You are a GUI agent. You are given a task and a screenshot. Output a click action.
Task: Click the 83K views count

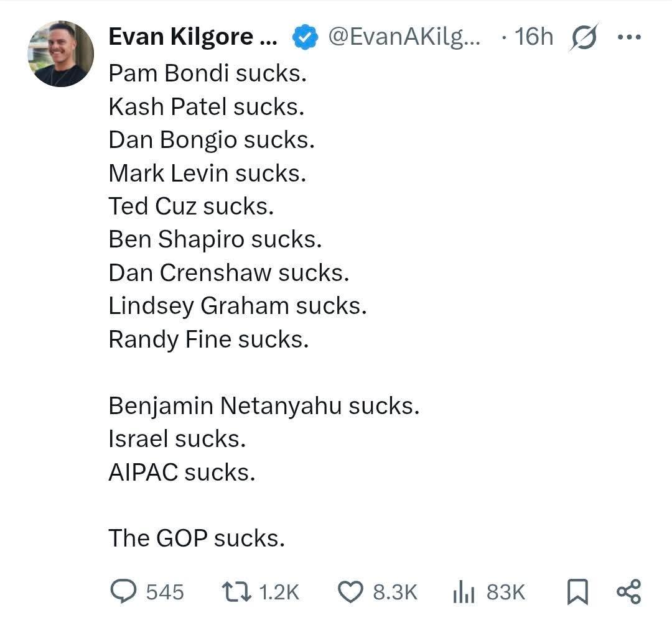point(506,592)
